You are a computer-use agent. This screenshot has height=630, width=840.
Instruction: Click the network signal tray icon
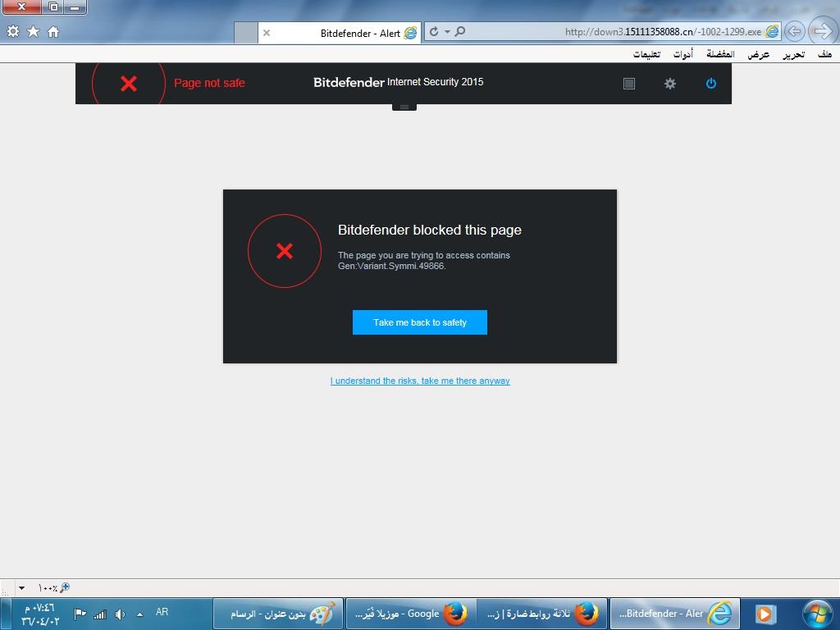(x=100, y=614)
